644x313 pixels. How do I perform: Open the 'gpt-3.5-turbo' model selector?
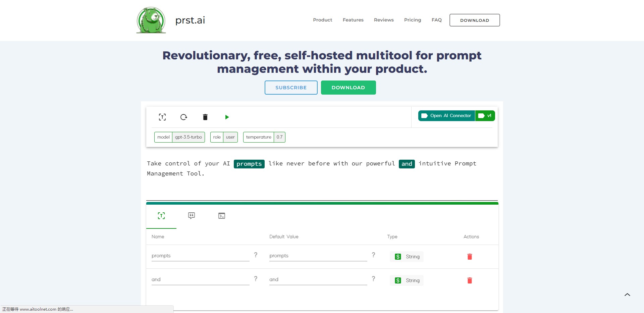pyautogui.click(x=188, y=137)
